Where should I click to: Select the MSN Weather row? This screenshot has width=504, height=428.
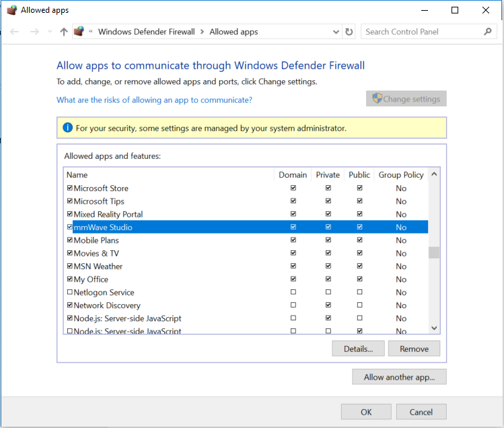[x=246, y=266]
